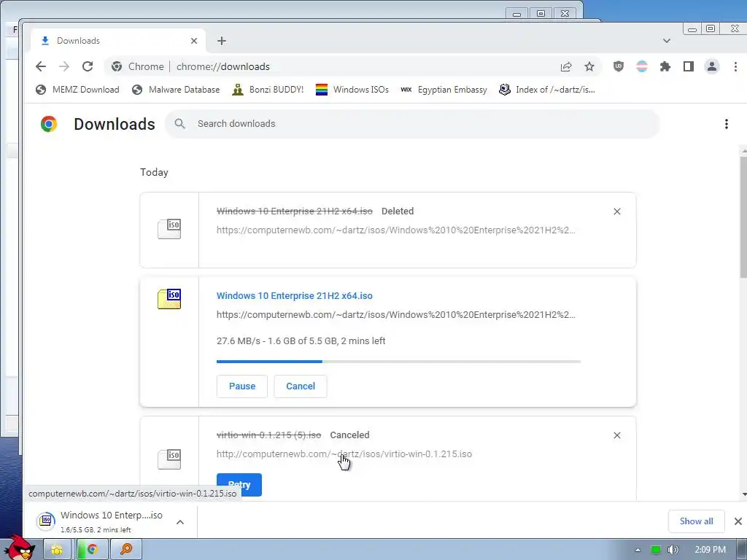Image resolution: width=747 pixels, height=560 pixels.
Task: Open the Downloads page three-dot menu
Action: click(x=726, y=124)
